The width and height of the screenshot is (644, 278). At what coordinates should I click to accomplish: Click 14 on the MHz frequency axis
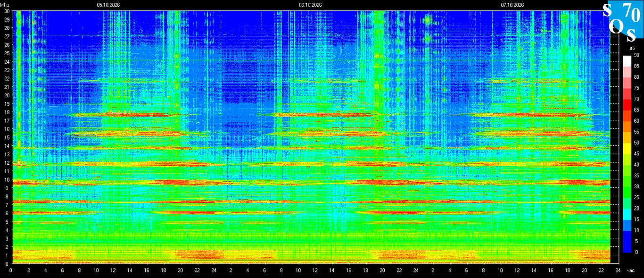pos(7,146)
